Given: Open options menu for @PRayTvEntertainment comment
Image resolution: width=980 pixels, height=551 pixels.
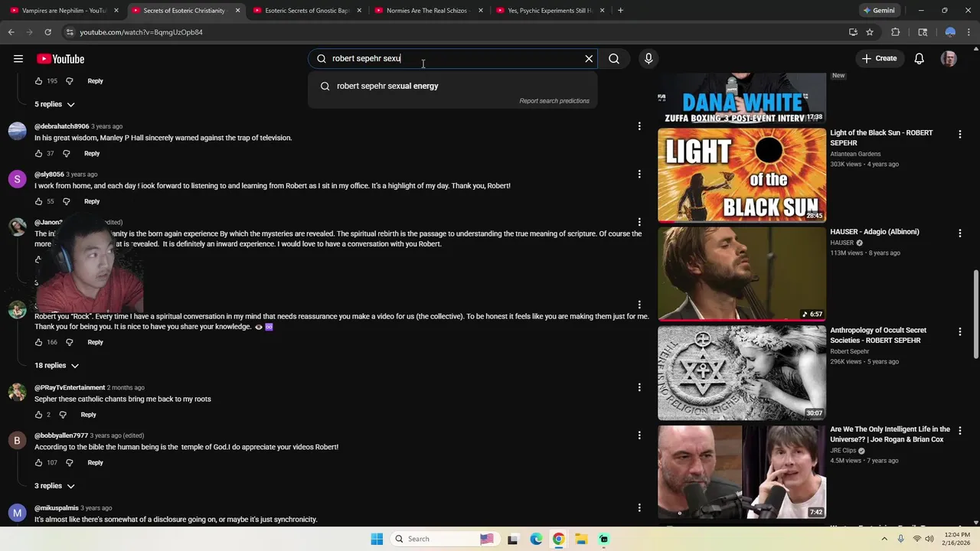Looking at the screenshot, I should 639,388.
